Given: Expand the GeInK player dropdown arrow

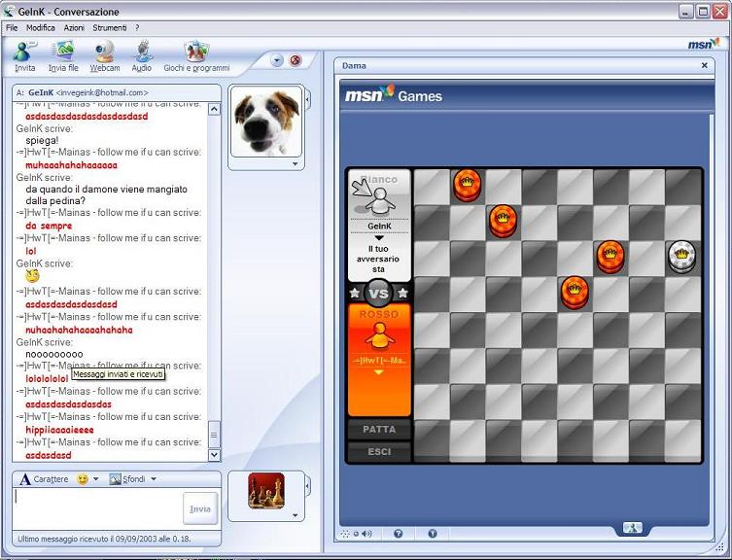Looking at the screenshot, I should coord(379,238).
